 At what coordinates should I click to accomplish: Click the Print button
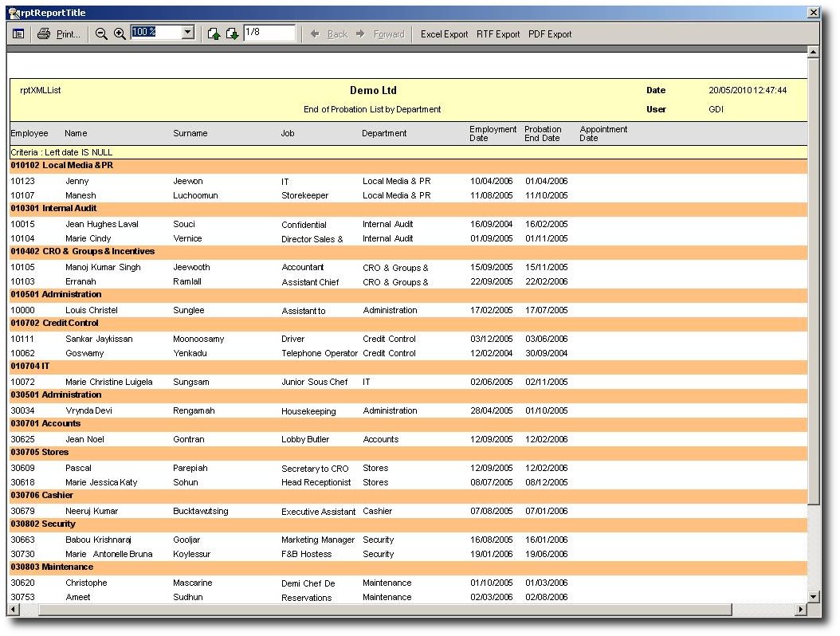(x=60, y=33)
